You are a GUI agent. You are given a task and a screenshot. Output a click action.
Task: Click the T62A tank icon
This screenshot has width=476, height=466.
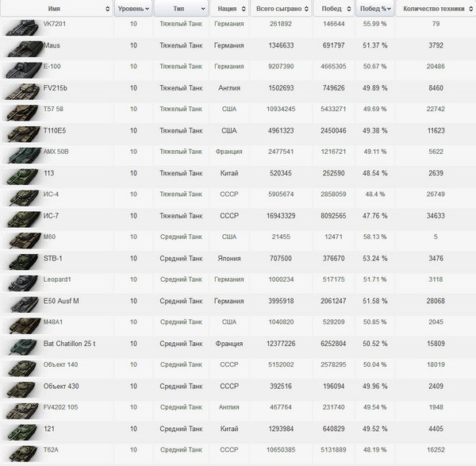(20, 453)
